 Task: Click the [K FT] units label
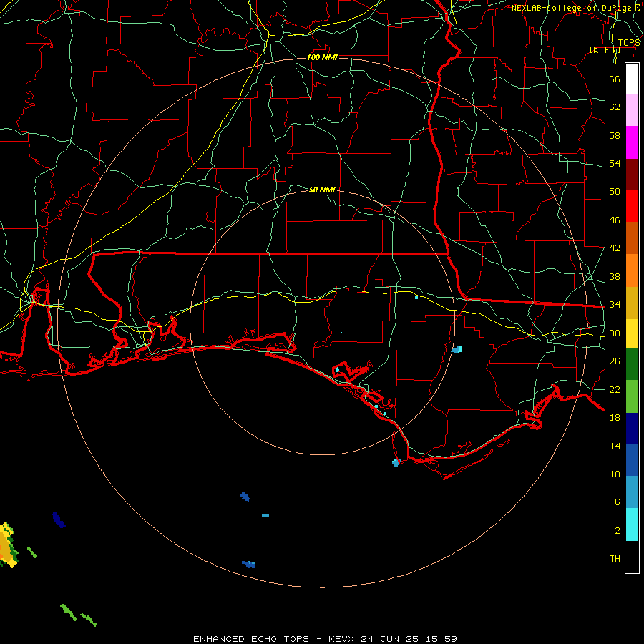(605, 50)
